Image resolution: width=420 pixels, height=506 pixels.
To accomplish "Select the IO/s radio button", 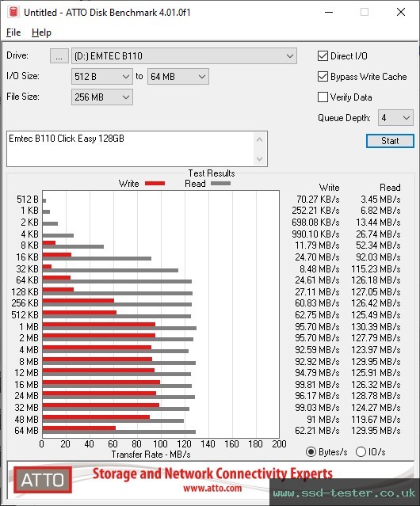I will [x=361, y=452].
